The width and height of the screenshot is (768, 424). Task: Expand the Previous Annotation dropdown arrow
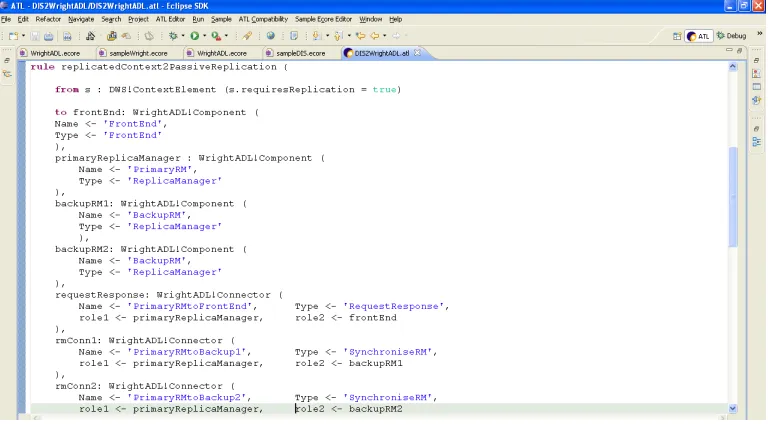(349, 36)
